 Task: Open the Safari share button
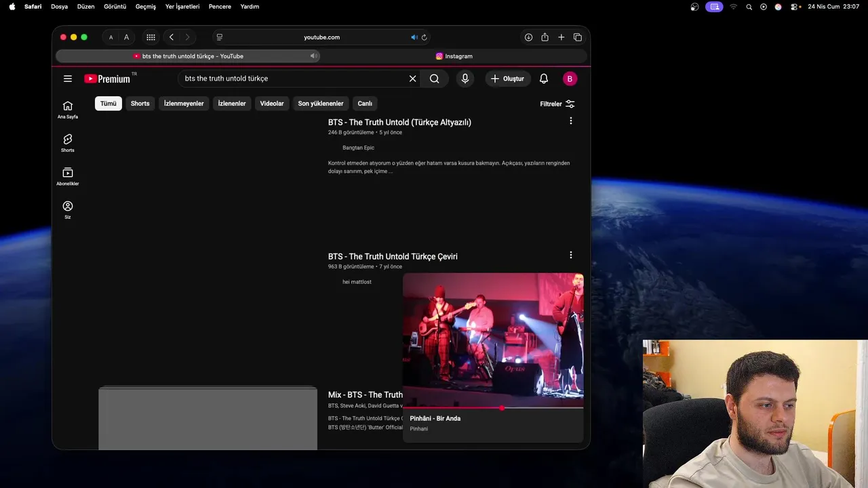(545, 37)
